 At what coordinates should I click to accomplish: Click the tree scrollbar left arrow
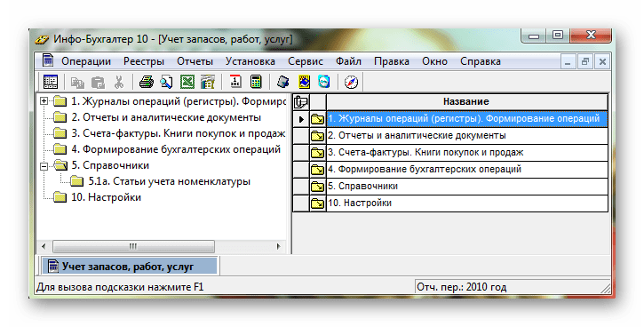[44, 247]
